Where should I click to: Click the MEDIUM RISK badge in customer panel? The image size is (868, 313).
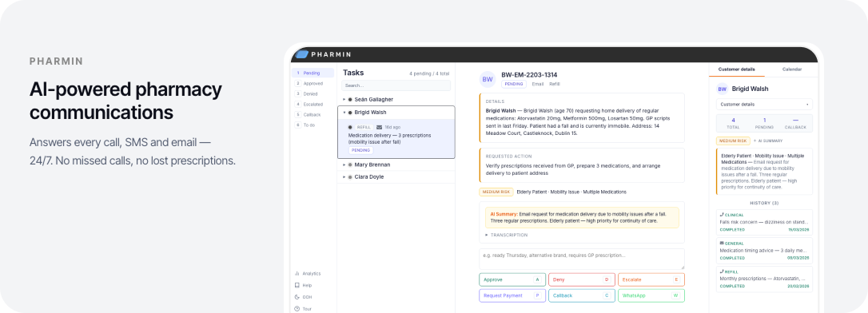pos(733,141)
